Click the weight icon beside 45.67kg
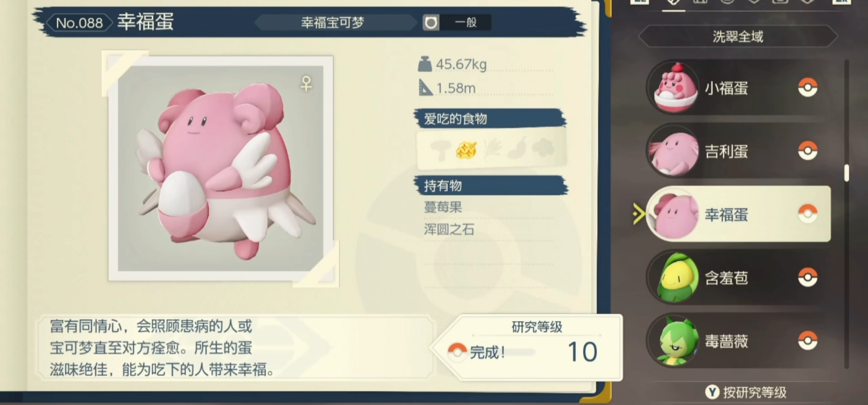This screenshot has height=405, width=868. point(425,64)
